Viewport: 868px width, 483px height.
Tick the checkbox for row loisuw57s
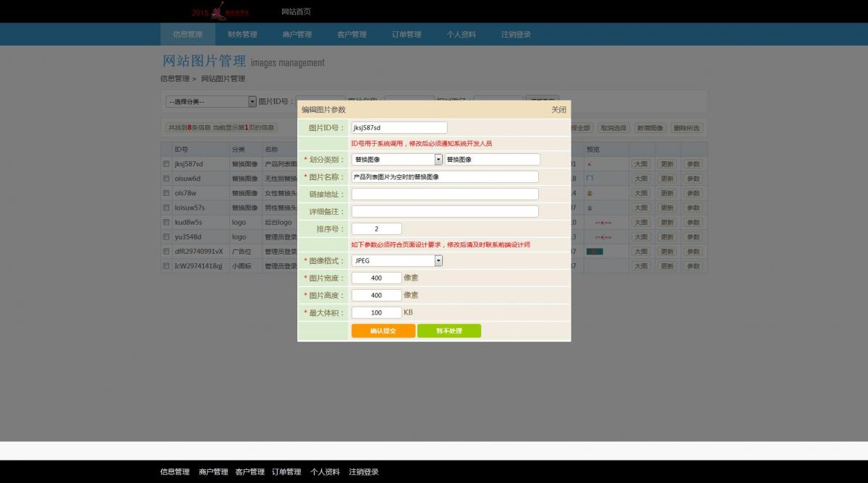(x=166, y=208)
